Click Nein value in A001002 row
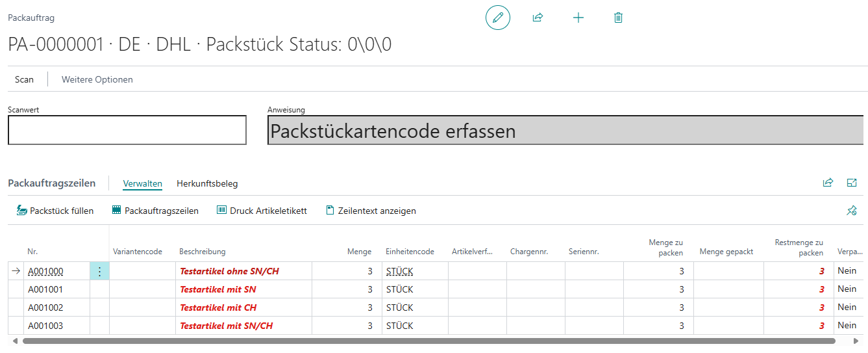This screenshot has width=868, height=353. [847, 307]
